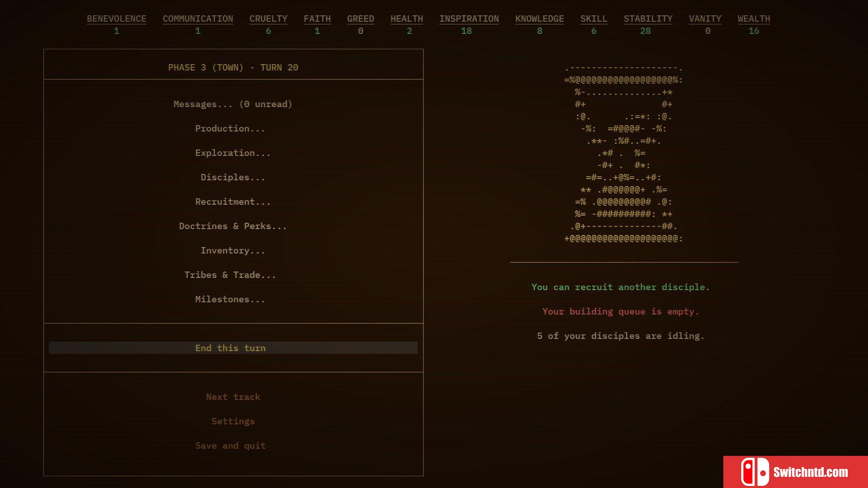Open the Doctrines & Perks menu
The width and height of the screenshot is (868, 488).
[233, 226]
